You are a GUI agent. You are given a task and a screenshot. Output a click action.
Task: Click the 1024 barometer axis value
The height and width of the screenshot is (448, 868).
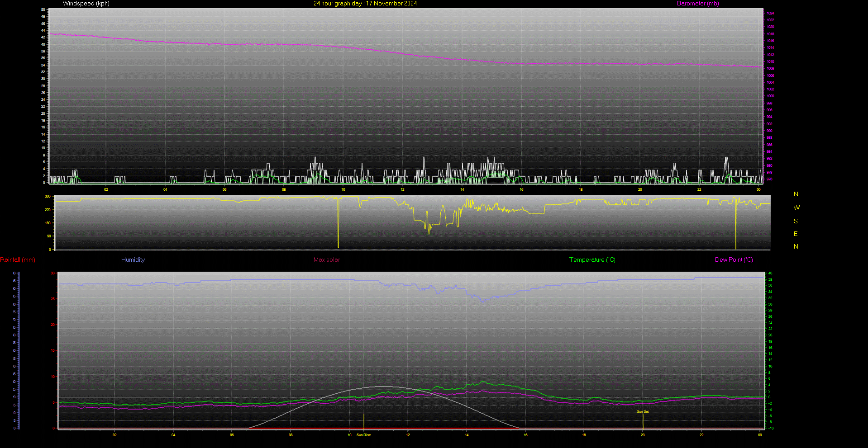pyautogui.click(x=770, y=13)
